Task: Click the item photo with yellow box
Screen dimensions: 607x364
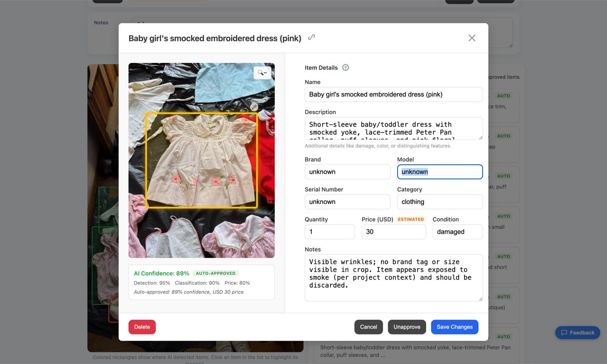Action: (x=201, y=160)
